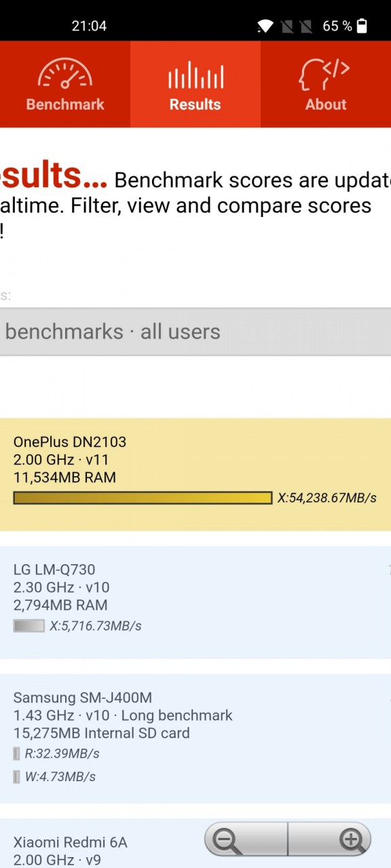Tap the 21:04 clock in status bar

point(89,26)
